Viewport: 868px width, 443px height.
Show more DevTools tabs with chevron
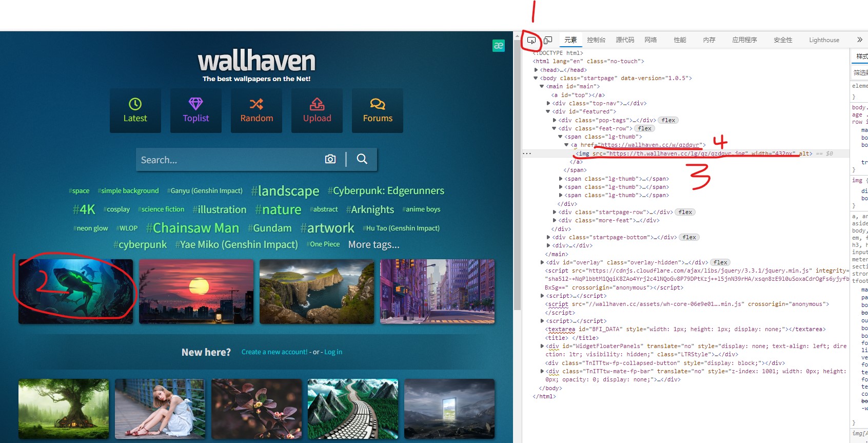coord(860,40)
